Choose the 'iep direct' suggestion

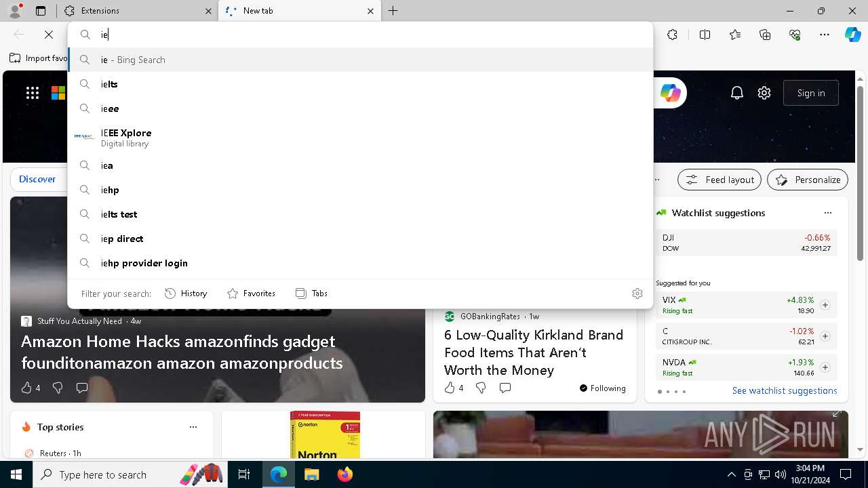[360, 239]
